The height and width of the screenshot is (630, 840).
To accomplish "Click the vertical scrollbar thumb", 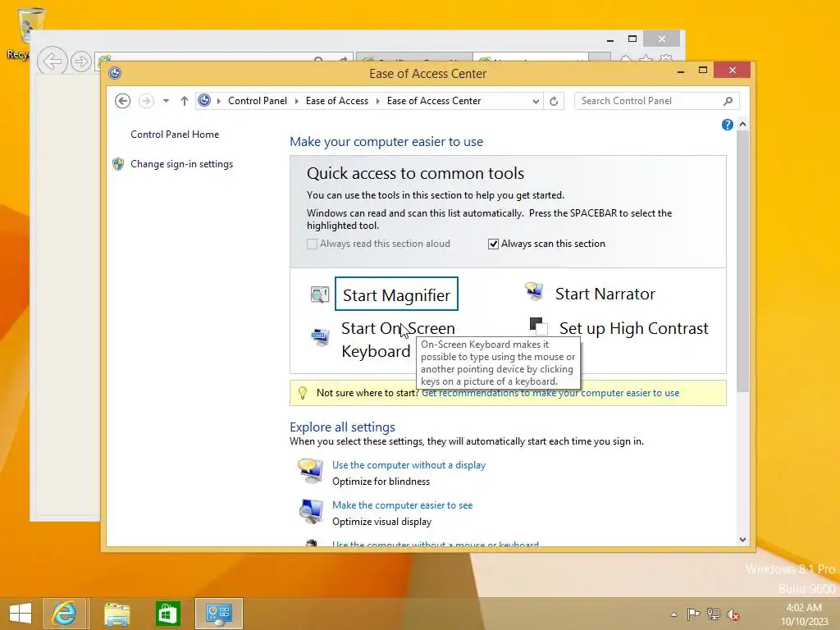I will pos(742,261).
